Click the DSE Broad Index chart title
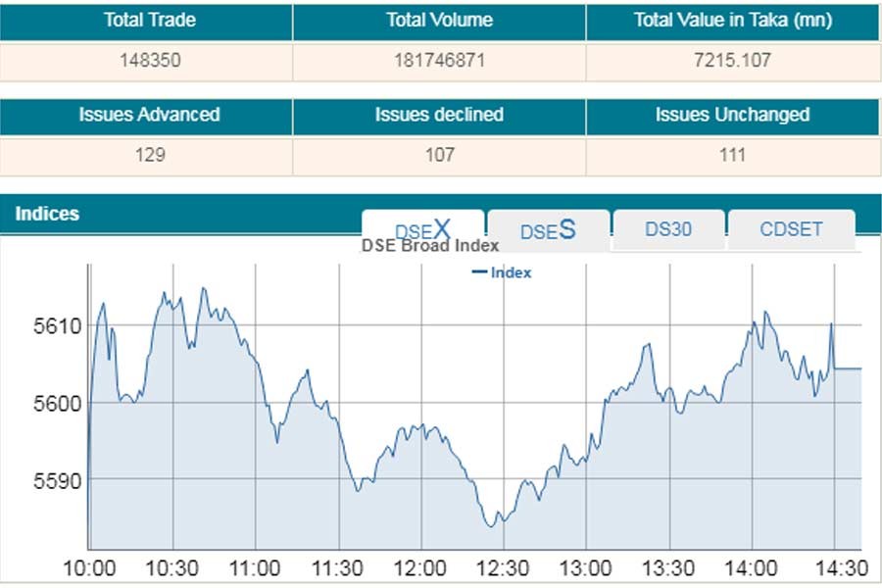Viewport: 882px width, 588px height. [430, 246]
